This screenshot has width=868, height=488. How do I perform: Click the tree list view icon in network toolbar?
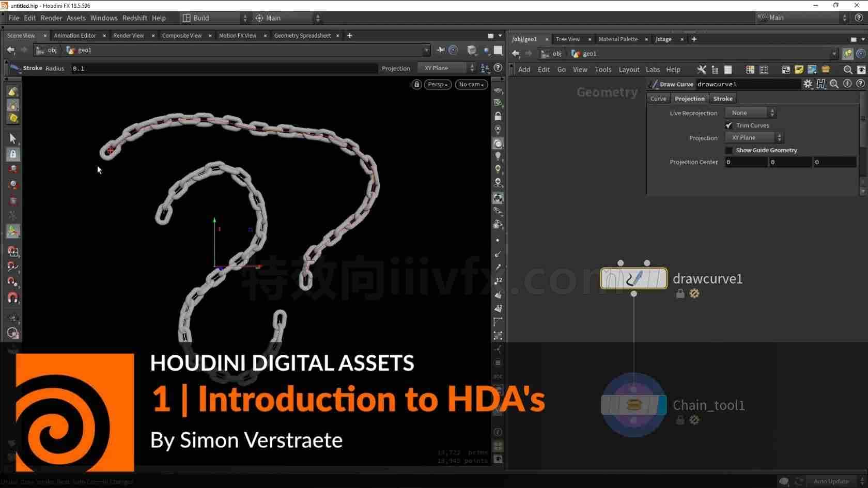(715, 70)
